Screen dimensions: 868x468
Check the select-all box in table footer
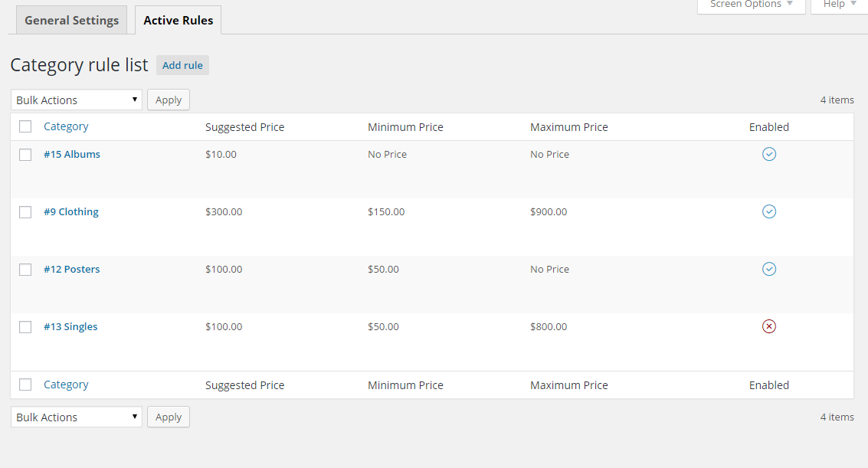[x=25, y=385]
